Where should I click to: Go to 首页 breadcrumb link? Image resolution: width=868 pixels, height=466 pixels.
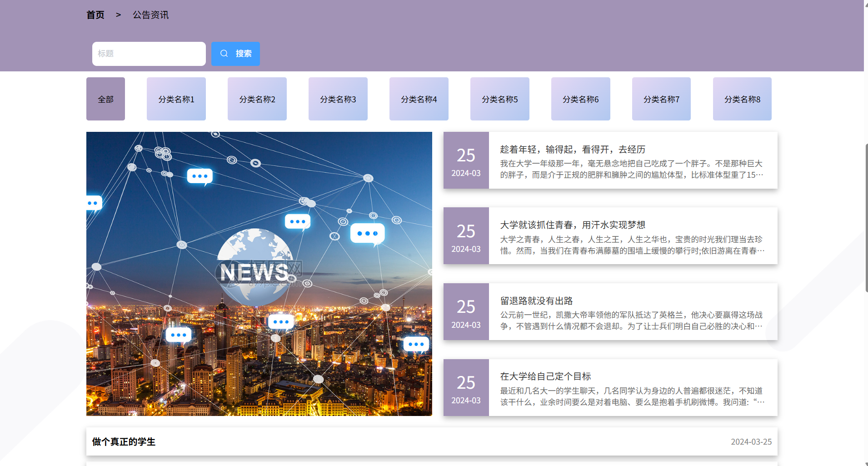[95, 15]
